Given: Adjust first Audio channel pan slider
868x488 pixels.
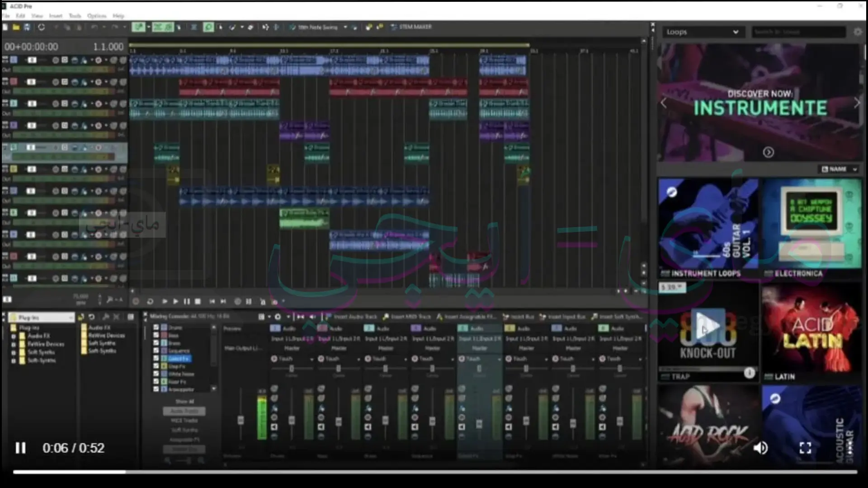Looking at the screenshot, I should point(292,369).
